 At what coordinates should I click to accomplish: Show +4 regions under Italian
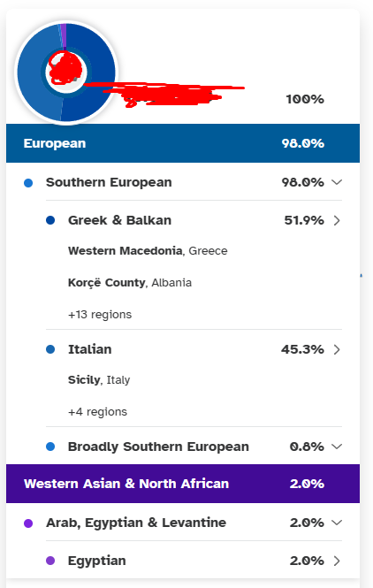coord(97,412)
